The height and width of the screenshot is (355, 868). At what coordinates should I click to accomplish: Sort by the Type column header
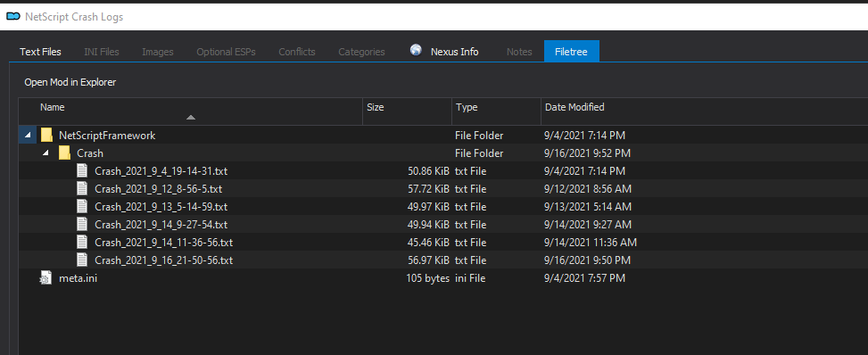coord(497,111)
